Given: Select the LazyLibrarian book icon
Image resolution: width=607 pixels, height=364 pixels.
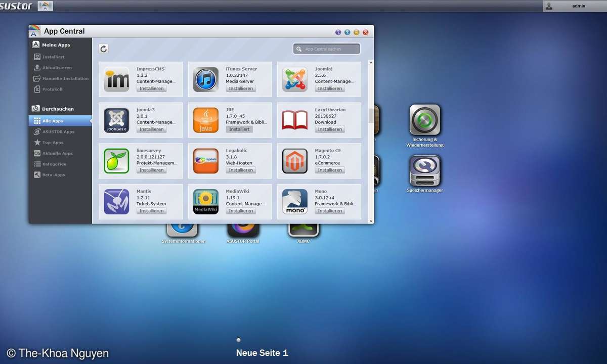Looking at the screenshot, I should (295, 120).
